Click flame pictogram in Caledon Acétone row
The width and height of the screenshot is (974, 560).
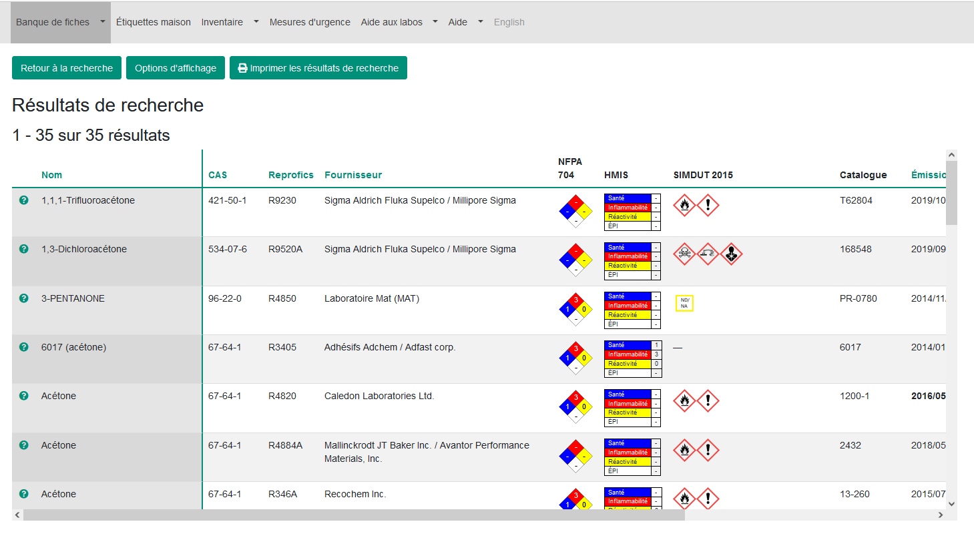pos(684,400)
